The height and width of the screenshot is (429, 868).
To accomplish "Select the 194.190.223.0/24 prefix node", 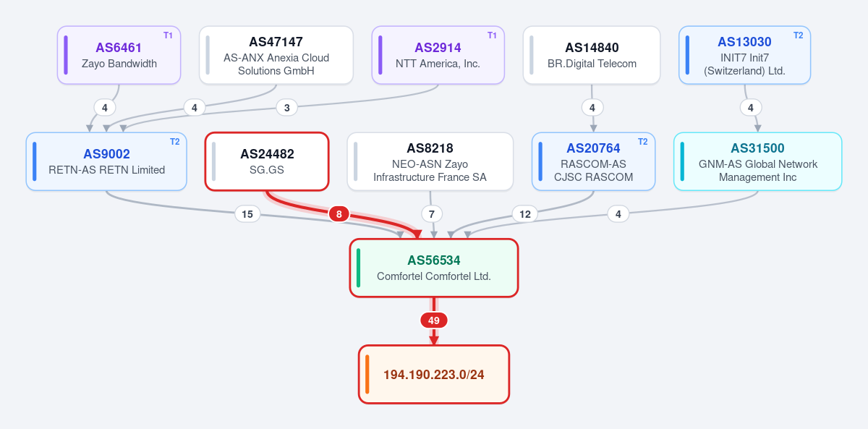I will coord(434,374).
